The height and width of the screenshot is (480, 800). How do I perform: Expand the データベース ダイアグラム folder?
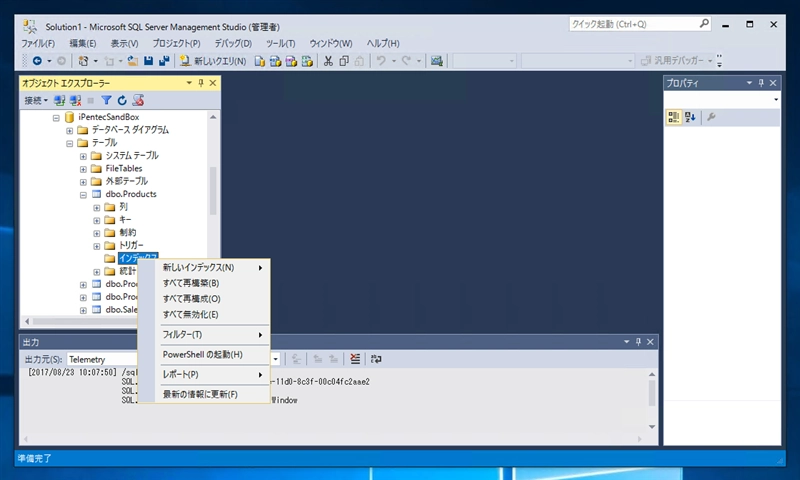[69, 131]
